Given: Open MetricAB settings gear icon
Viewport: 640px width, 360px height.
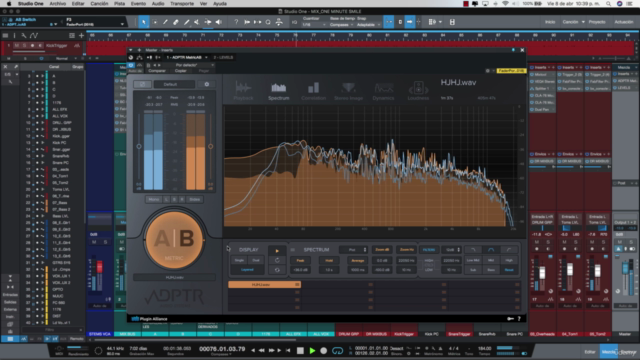Looking at the screenshot, I should coord(207,84).
